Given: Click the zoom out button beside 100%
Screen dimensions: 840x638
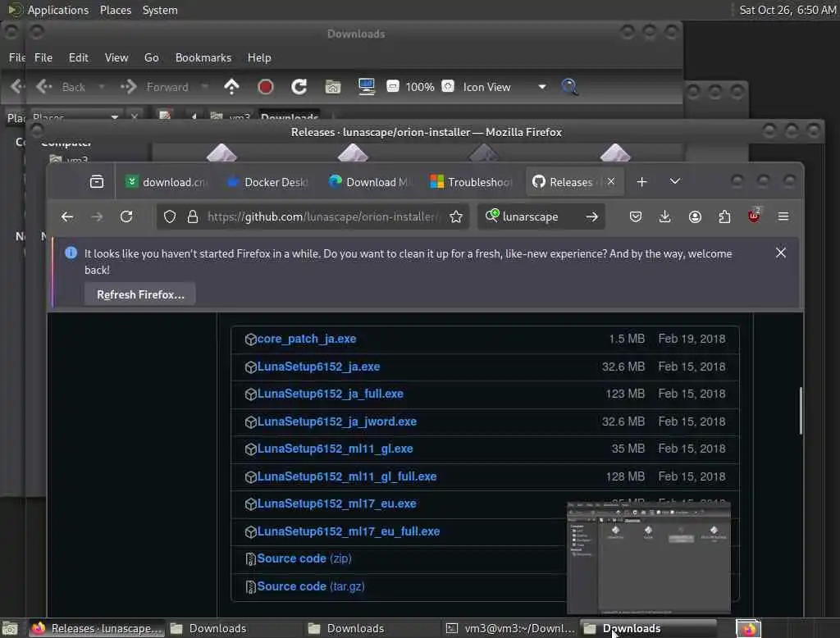Looking at the screenshot, I should click(393, 86).
